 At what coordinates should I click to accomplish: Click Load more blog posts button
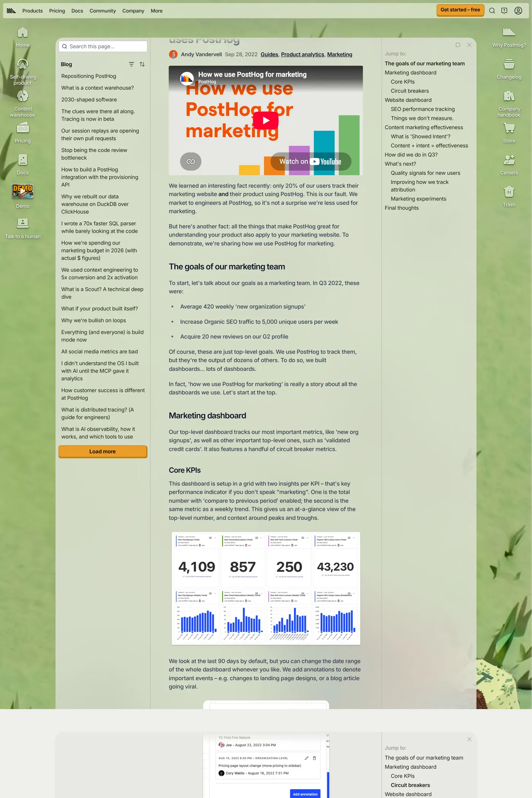pyautogui.click(x=103, y=451)
